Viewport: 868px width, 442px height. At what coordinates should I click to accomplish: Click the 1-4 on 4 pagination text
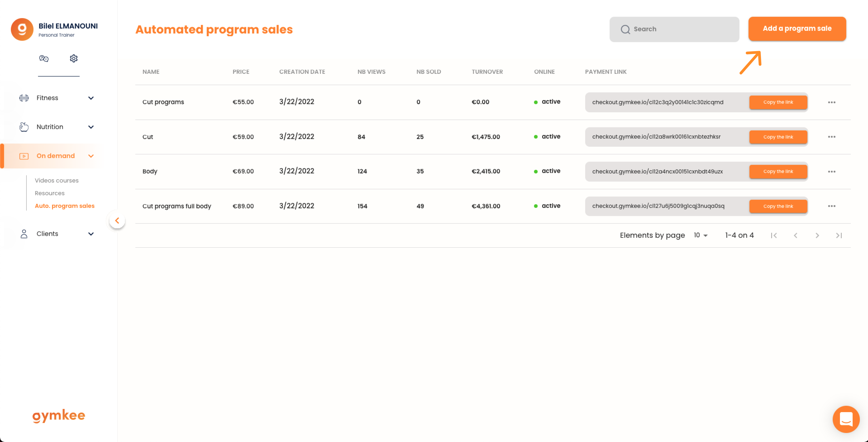point(739,235)
